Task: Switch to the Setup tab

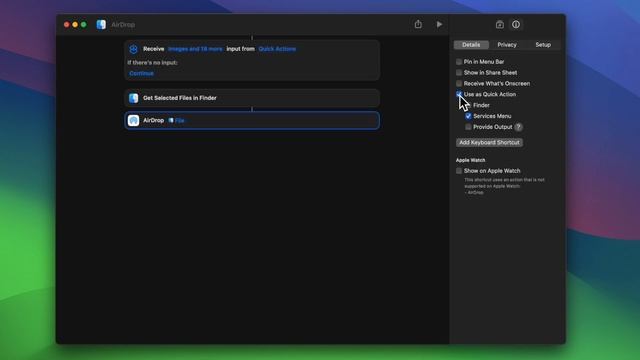Action: 543,45
